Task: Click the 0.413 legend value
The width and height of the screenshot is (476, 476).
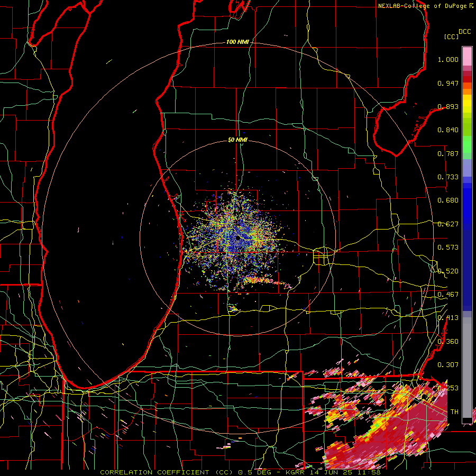Action: pyautogui.click(x=448, y=318)
